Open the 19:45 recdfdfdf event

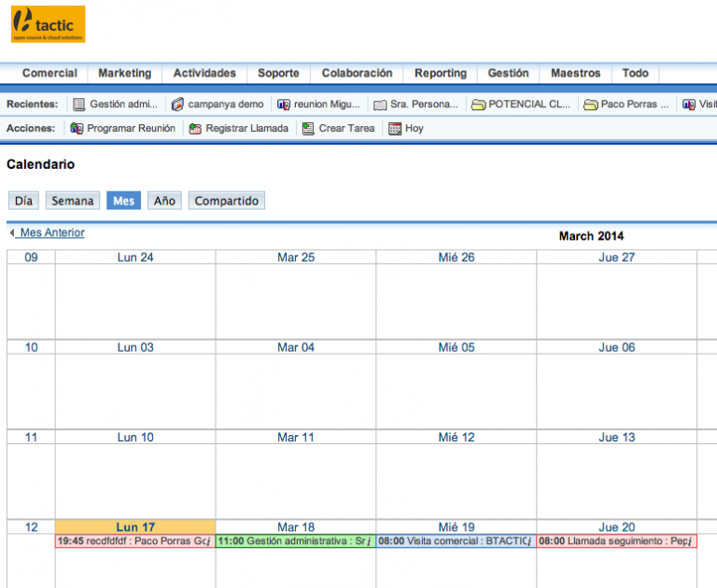(x=135, y=541)
